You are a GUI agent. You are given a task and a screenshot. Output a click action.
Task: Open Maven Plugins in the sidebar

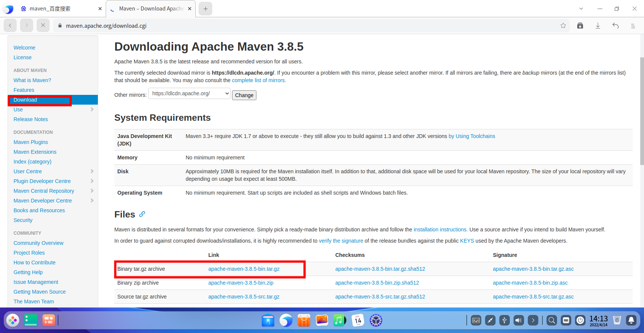31,142
